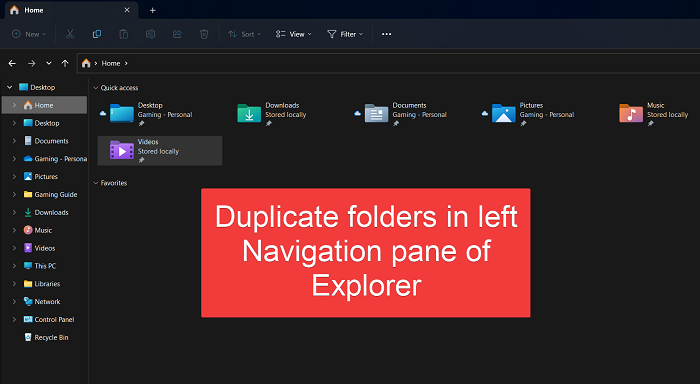Screen dimensions: 700x384
Task: Select Home in the navigation pane
Action: pos(45,105)
